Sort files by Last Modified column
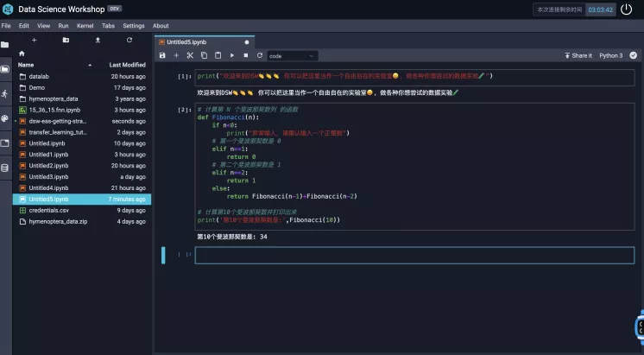Viewport: 644px width, 355px height. pos(127,65)
